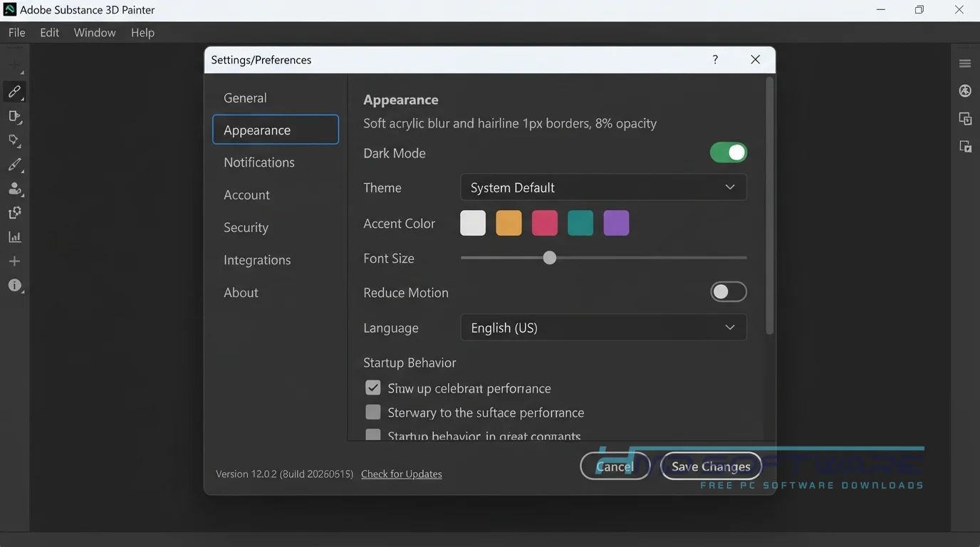
Task: Select the highlighted link-shaped tool in left toolbar
Action: pos(14,92)
